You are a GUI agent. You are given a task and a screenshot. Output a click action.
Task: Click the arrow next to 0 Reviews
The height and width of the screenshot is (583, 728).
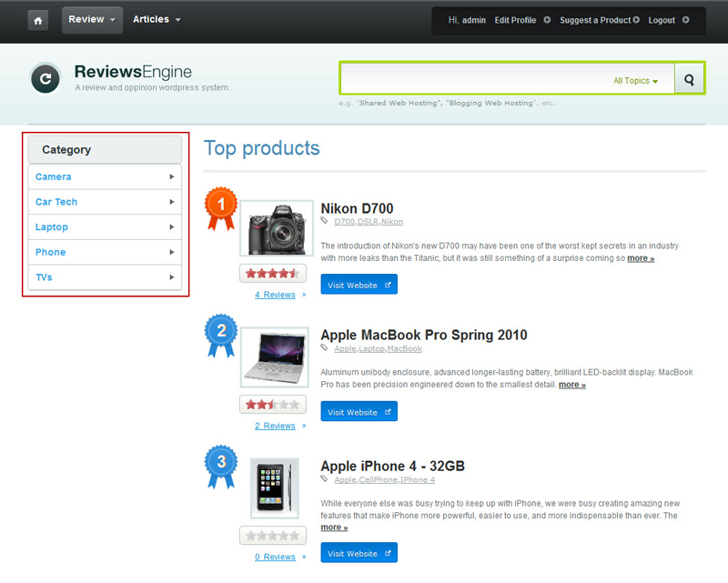coord(304,557)
